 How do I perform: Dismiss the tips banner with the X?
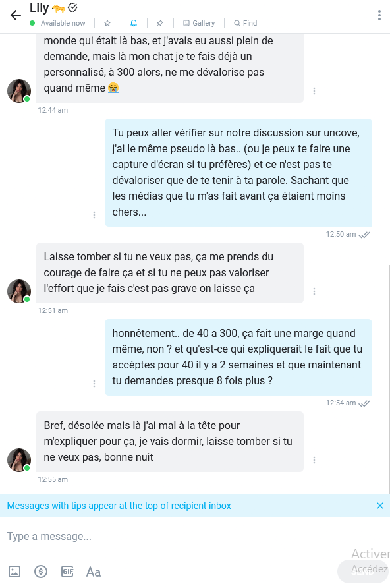[380, 506]
